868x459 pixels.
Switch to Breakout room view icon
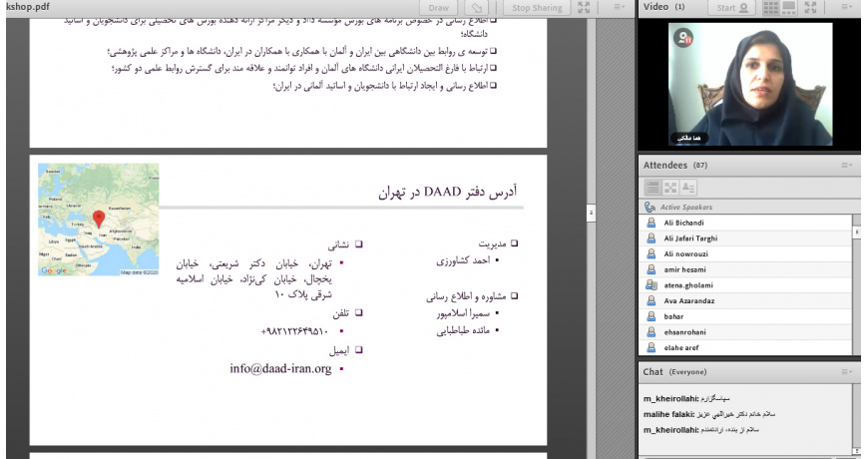pyautogui.click(x=670, y=188)
